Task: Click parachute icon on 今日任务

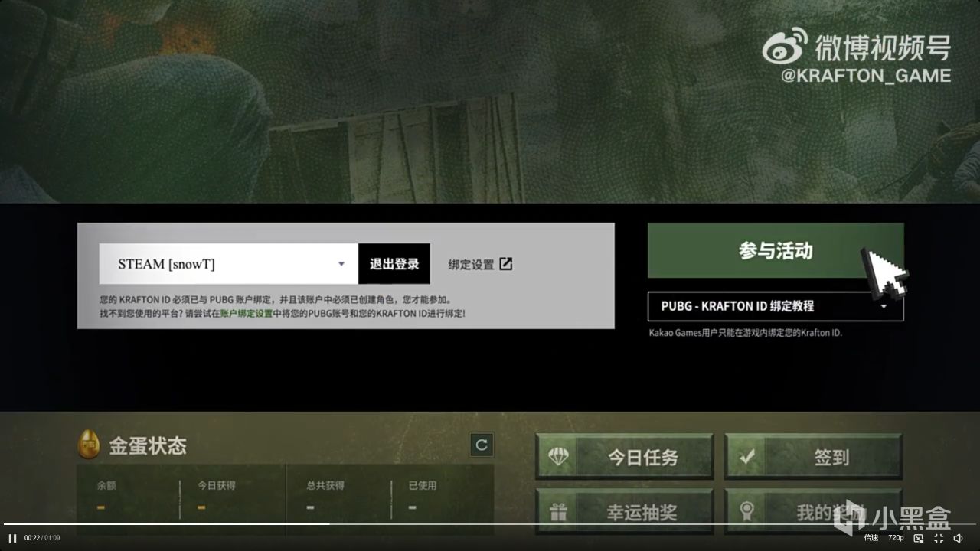Action: click(x=557, y=458)
